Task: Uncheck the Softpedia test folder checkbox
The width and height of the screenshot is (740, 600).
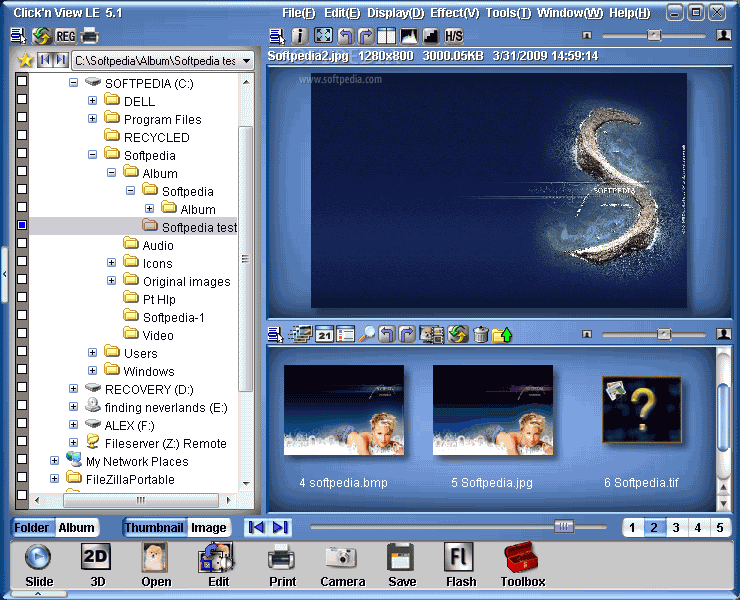Action: pos(22,225)
